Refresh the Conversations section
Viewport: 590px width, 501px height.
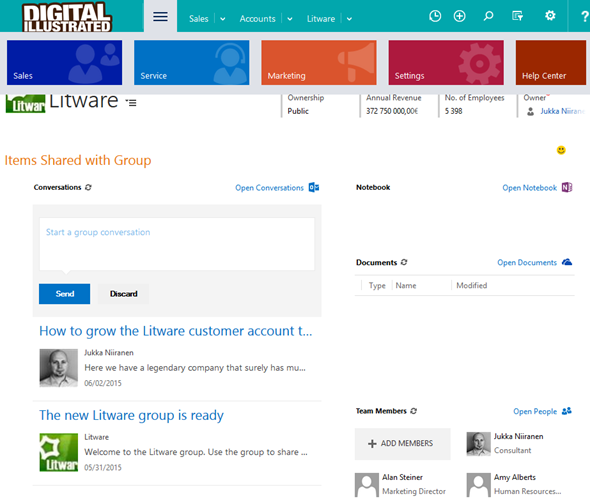click(x=88, y=187)
